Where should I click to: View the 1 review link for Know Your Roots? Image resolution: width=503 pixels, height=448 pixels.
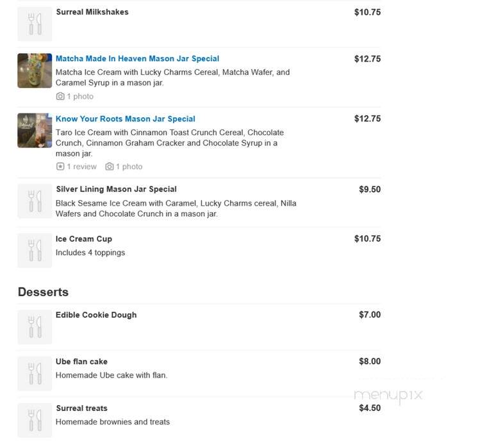81,167
